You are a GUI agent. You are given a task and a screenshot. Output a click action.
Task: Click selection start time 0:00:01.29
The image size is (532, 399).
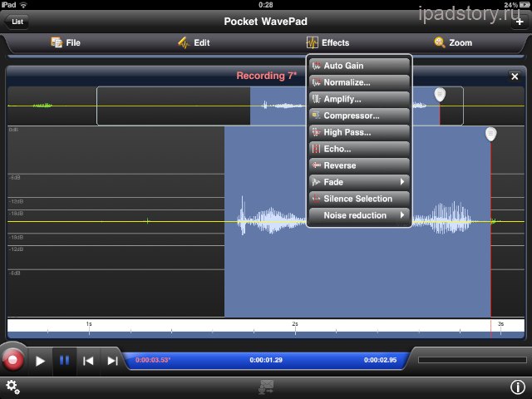pyautogui.click(x=266, y=360)
